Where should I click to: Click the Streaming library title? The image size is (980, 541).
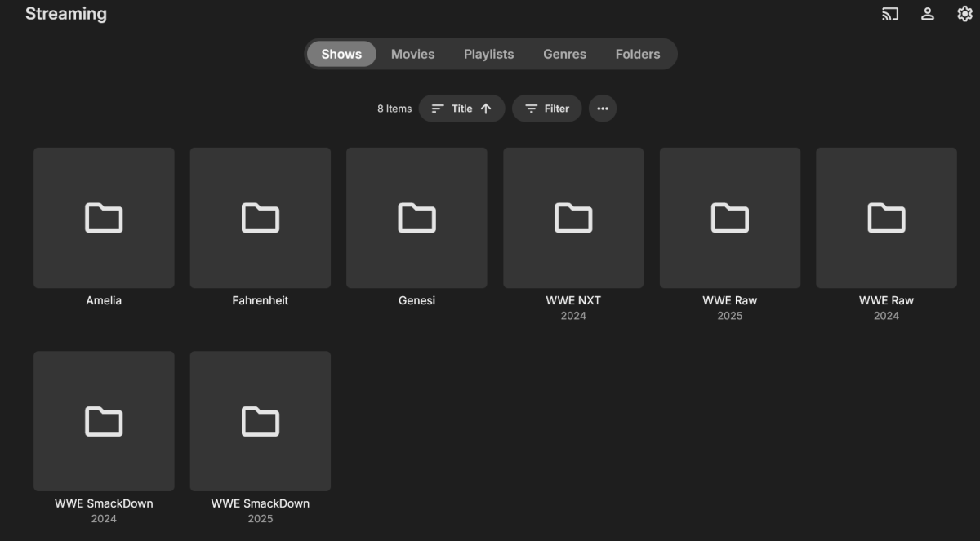65,13
